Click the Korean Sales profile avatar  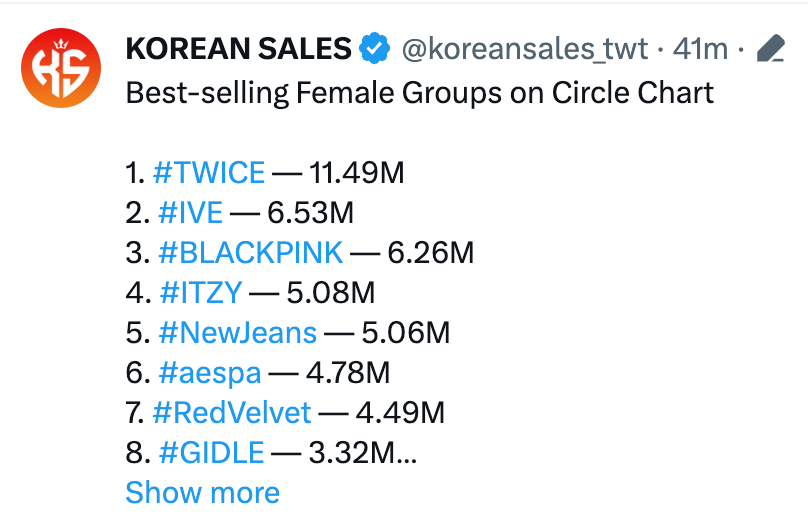click(61, 67)
